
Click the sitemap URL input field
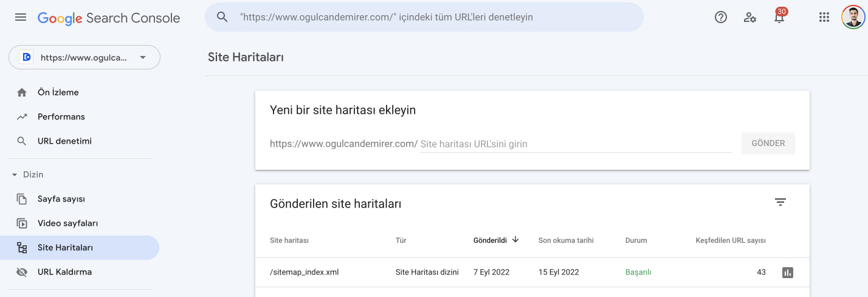[x=575, y=144]
